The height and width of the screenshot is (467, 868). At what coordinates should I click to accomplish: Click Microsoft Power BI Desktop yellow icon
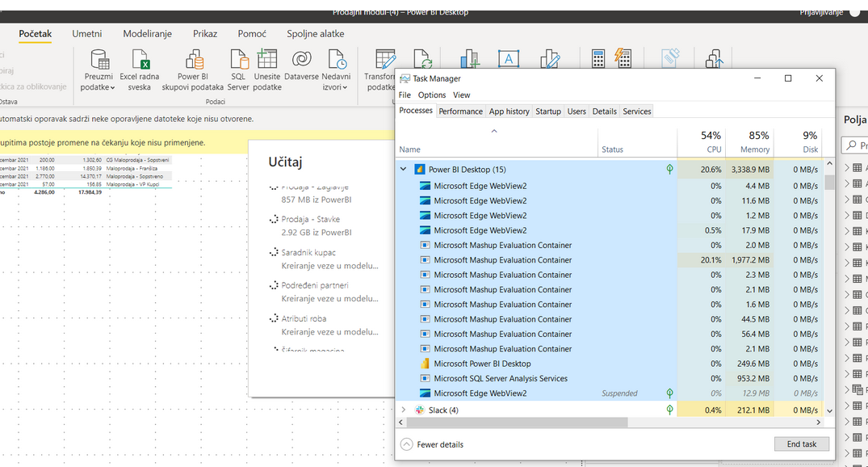point(425,364)
